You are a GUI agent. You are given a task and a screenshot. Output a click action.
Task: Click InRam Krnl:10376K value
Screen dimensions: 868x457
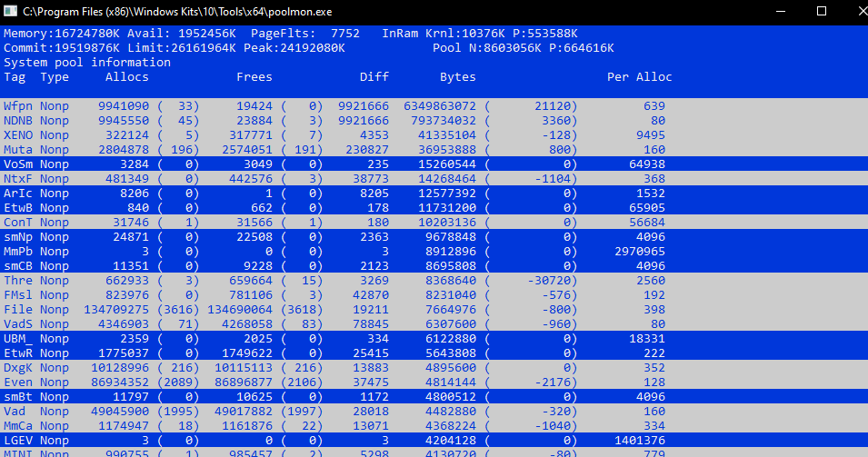444,34
